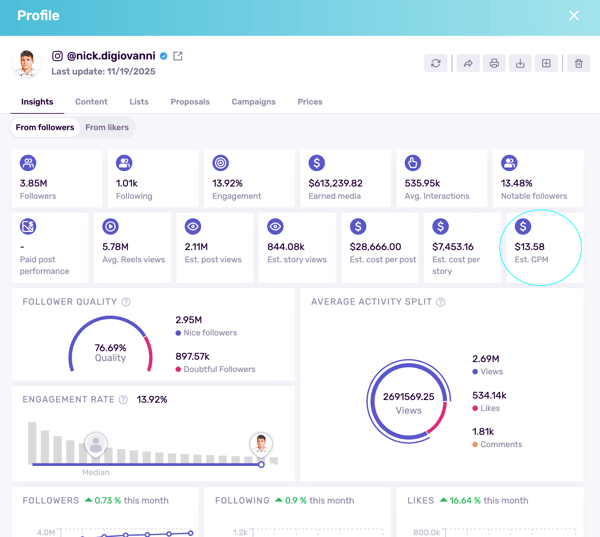Download the profile report
Image resolution: width=600 pixels, height=537 pixels.
(520, 63)
